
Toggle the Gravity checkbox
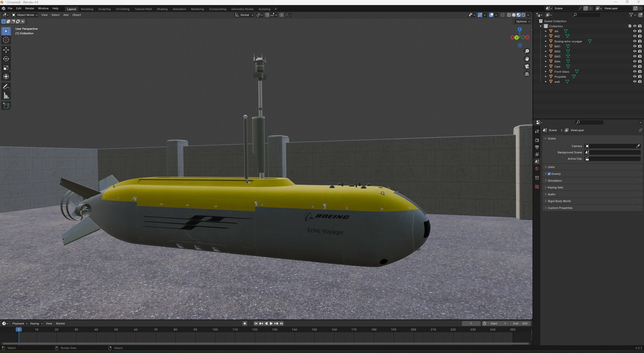[x=549, y=174]
